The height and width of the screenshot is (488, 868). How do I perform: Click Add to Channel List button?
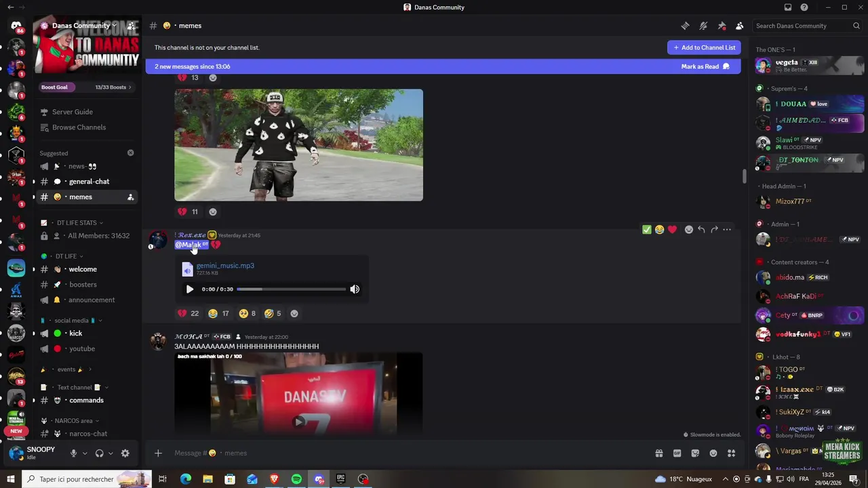tap(704, 47)
